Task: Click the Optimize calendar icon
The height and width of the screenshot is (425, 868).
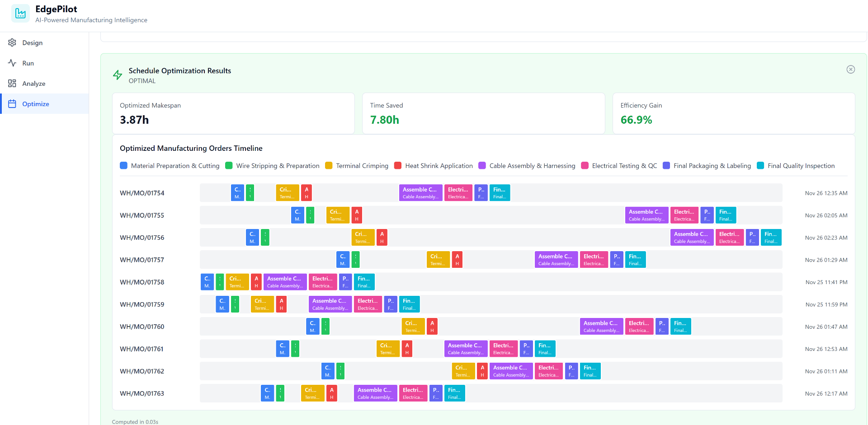Action: coord(12,104)
